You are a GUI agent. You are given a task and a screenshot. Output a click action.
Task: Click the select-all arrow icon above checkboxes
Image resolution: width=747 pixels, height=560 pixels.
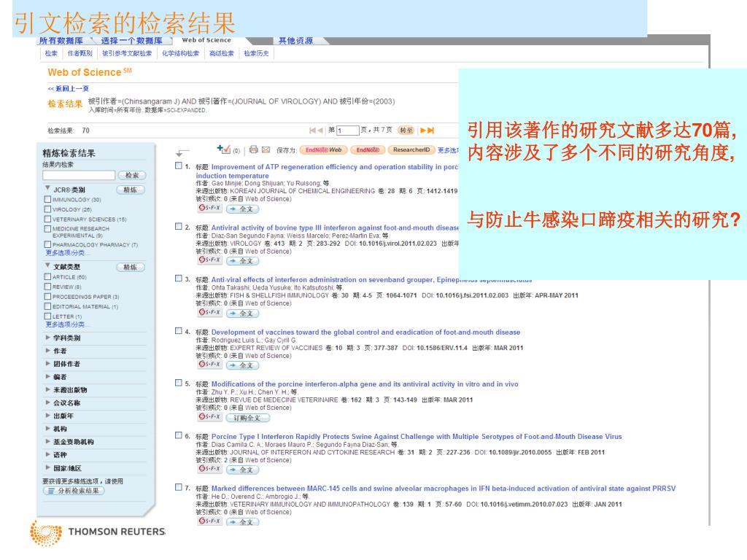tap(182, 153)
